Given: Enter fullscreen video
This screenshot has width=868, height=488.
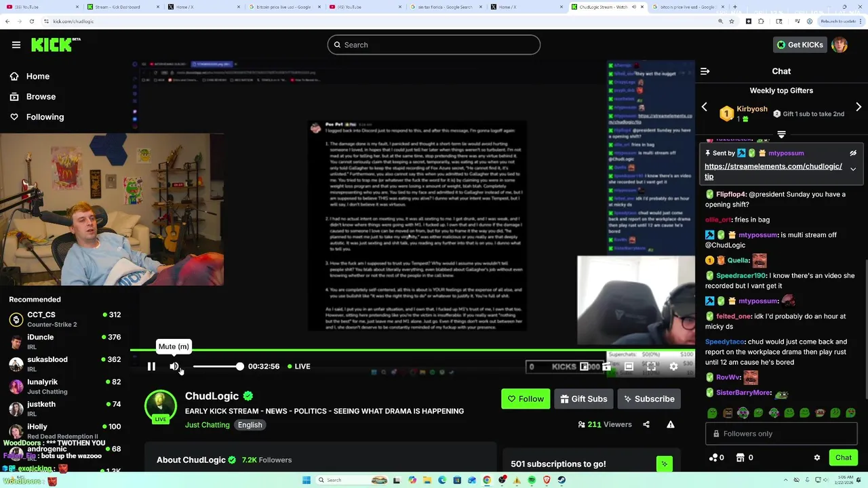Looking at the screenshot, I should [651, 367].
